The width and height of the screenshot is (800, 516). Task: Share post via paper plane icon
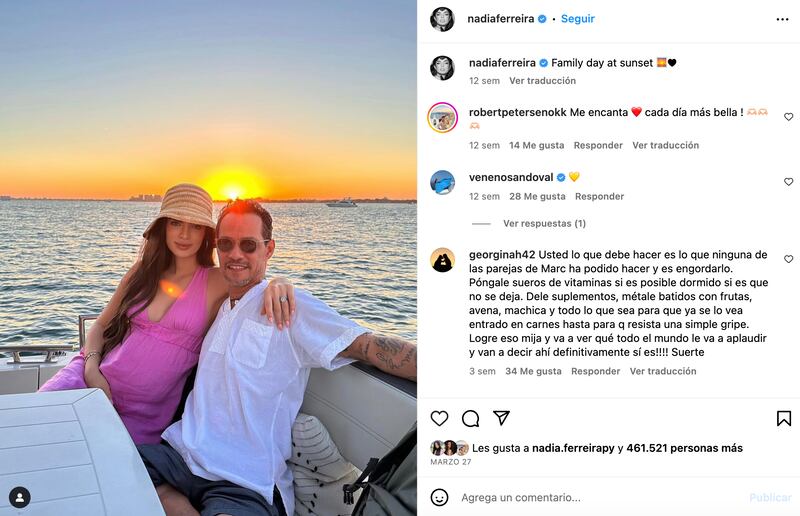coord(502,418)
